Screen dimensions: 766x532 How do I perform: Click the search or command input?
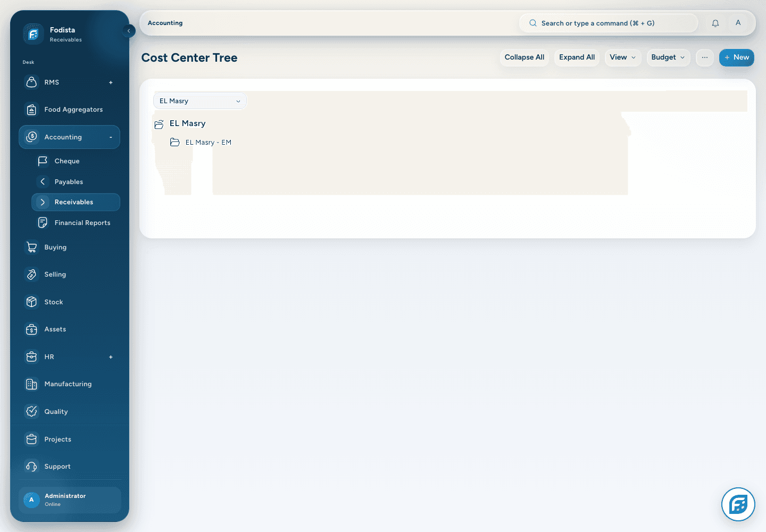point(609,23)
